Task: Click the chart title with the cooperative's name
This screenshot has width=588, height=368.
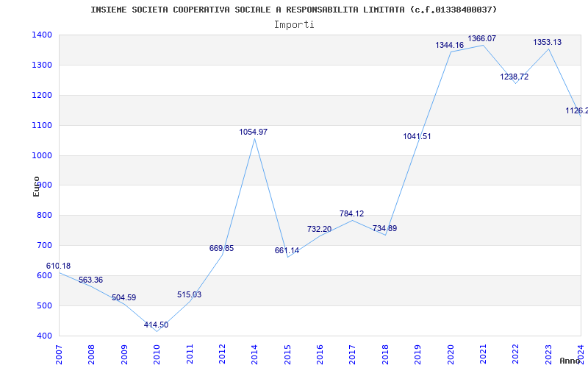Action: point(294,10)
